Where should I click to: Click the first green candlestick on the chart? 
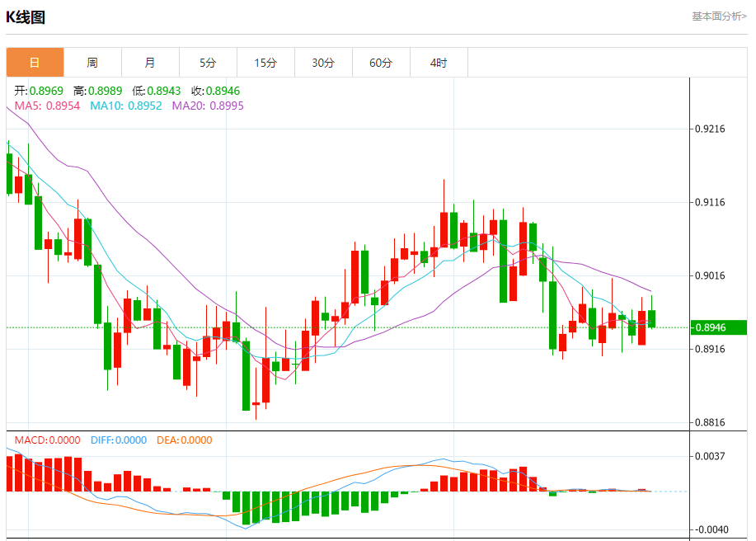coord(9,173)
